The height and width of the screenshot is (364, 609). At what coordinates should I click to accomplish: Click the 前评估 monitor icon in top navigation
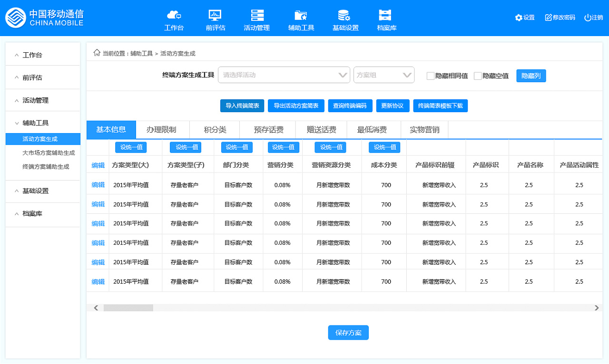215,14
